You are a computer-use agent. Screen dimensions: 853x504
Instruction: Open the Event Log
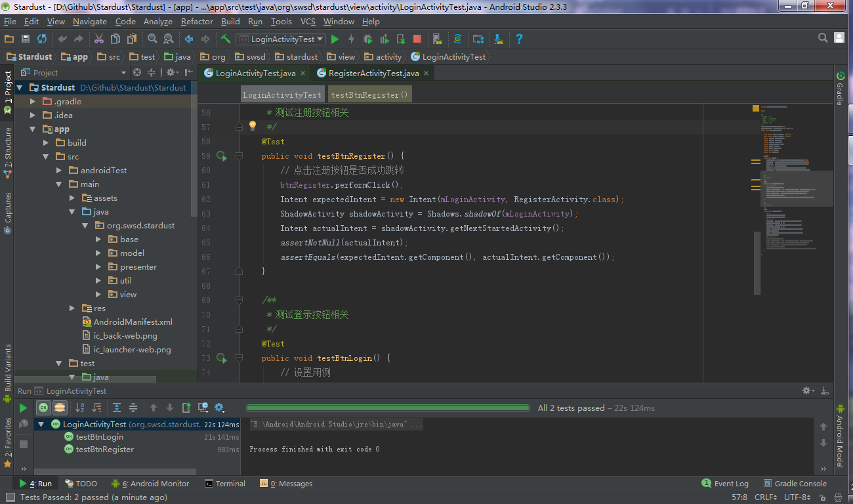pos(725,484)
